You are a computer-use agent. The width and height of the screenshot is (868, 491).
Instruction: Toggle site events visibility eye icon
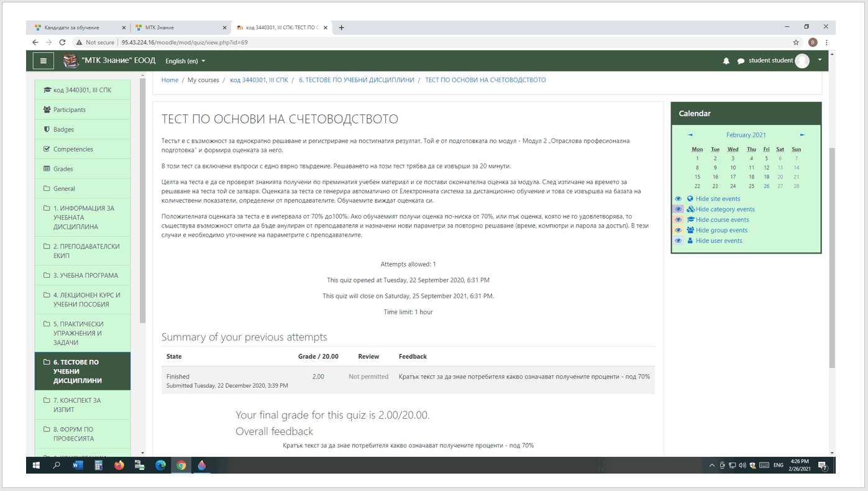678,199
